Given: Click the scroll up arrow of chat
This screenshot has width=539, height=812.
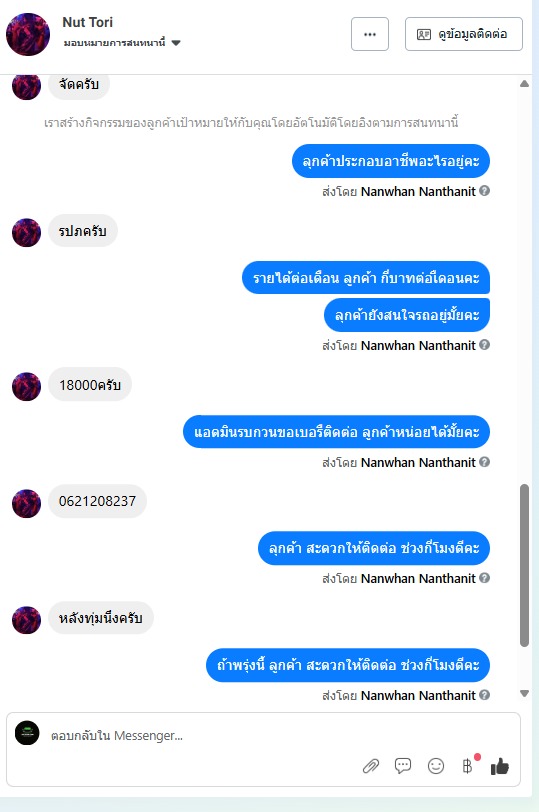Looking at the screenshot, I should pyautogui.click(x=524, y=83).
